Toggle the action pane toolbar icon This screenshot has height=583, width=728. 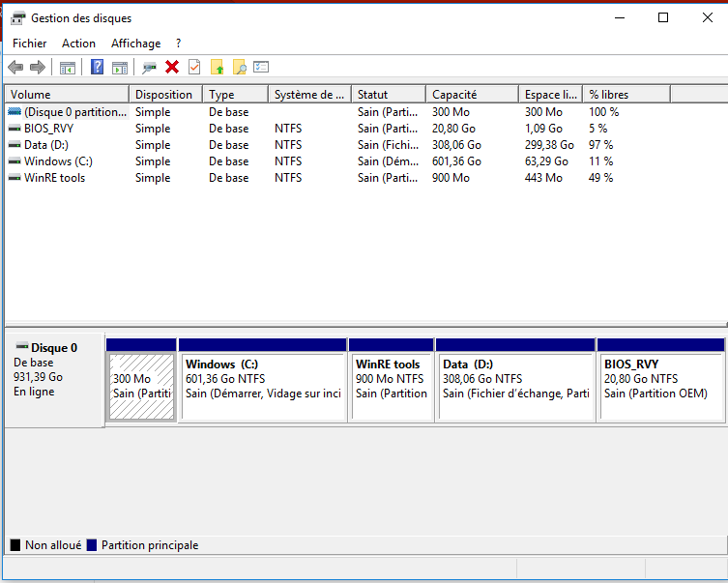[x=120, y=68]
